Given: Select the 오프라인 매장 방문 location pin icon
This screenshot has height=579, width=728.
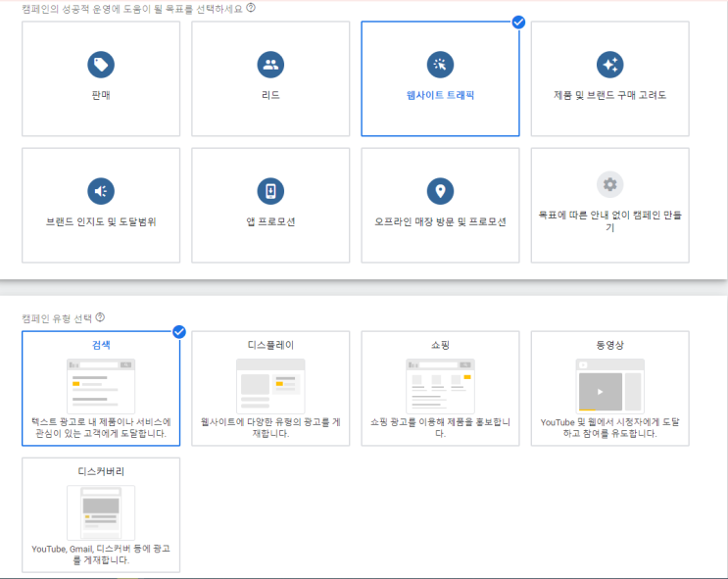Looking at the screenshot, I should (440, 191).
